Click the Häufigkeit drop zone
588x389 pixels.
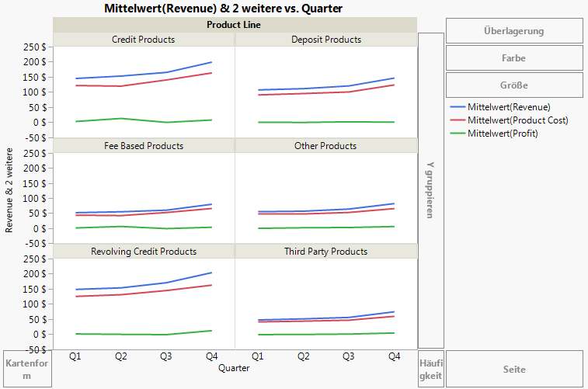point(431,370)
